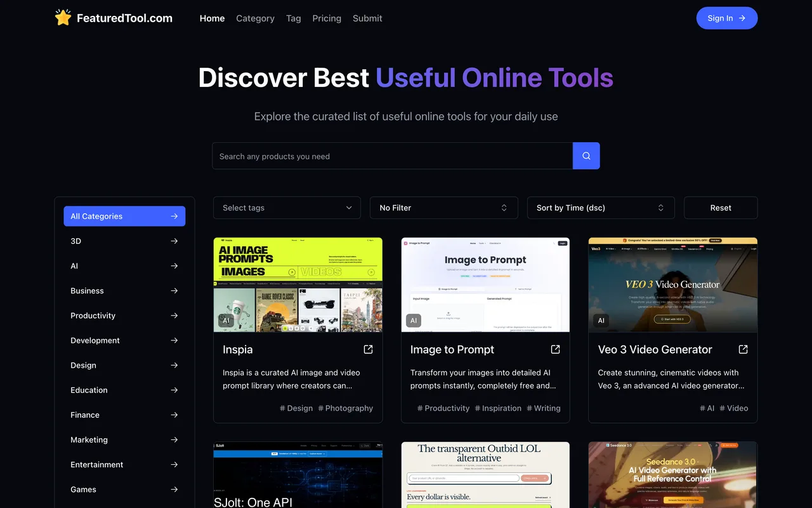Click Inspiration tag on Image to Prompt card
812x508 pixels.
point(498,408)
